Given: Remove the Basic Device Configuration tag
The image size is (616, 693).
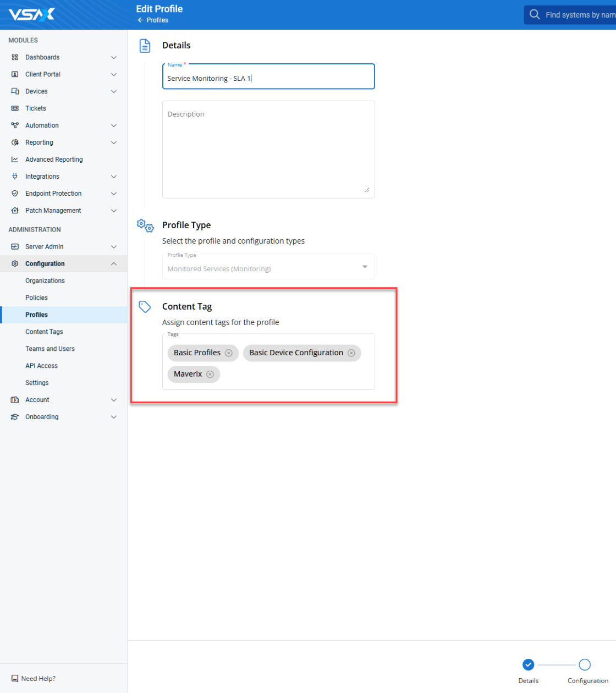Looking at the screenshot, I should [351, 353].
